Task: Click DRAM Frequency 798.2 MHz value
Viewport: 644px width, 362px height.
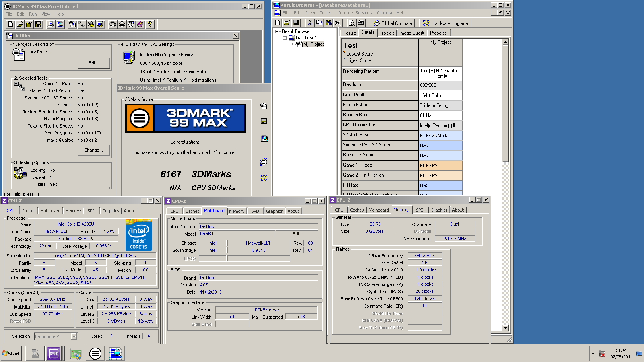Action: [x=425, y=255]
